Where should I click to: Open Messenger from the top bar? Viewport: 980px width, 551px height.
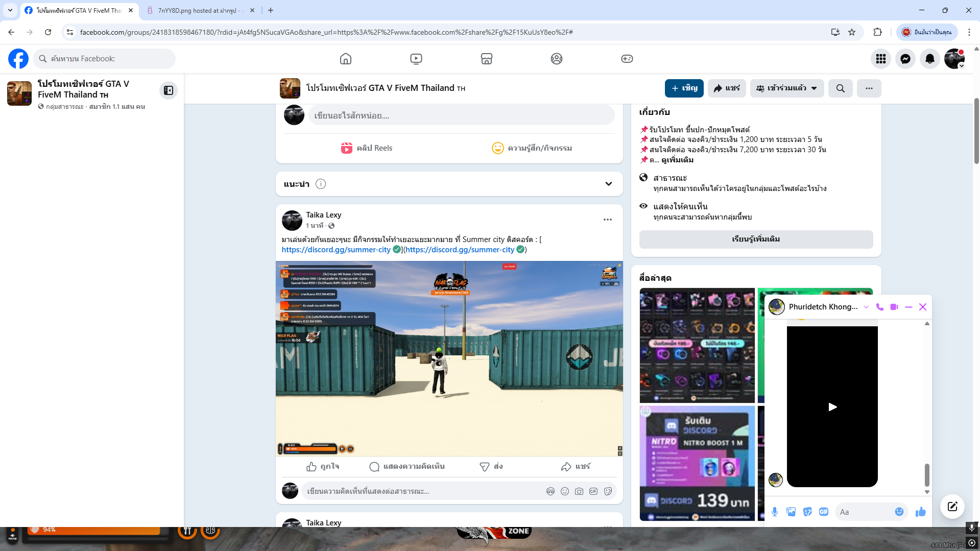click(x=905, y=59)
